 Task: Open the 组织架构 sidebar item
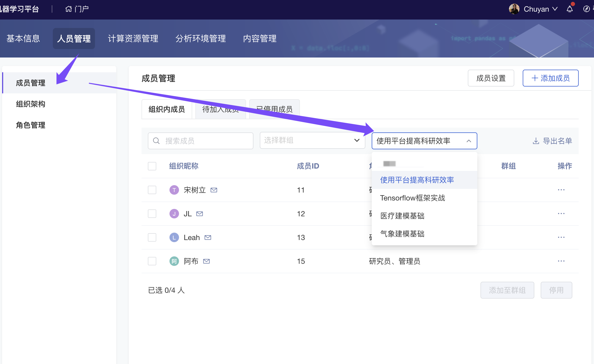point(31,104)
